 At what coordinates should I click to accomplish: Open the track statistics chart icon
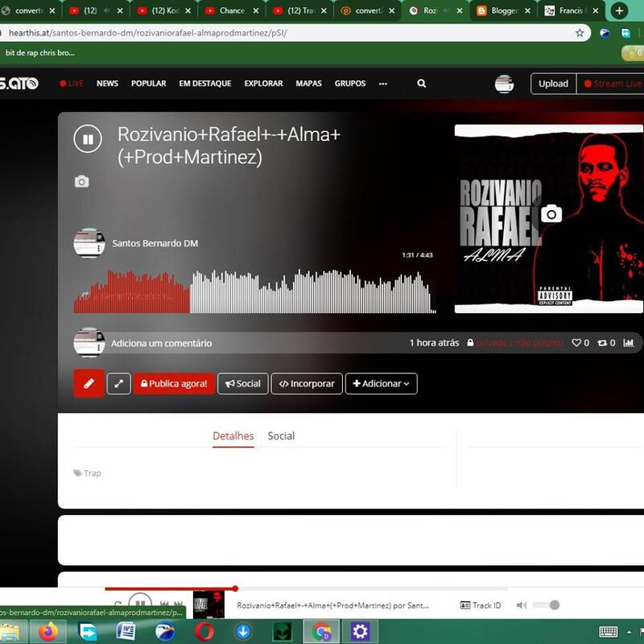point(629,343)
